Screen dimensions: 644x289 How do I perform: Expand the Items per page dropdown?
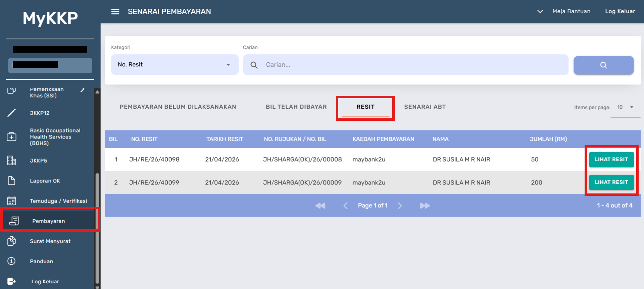click(x=625, y=107)
